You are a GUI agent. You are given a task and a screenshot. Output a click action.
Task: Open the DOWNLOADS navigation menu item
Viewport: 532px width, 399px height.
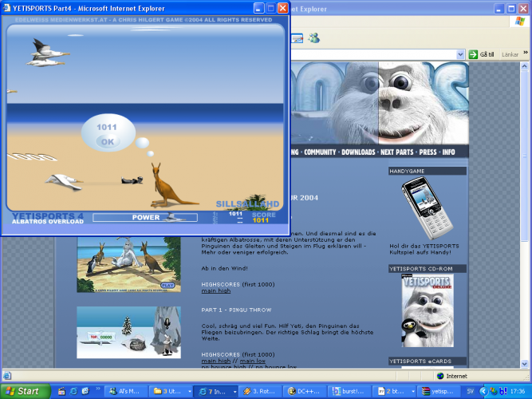pyautogui.click(x=358, y=152)
